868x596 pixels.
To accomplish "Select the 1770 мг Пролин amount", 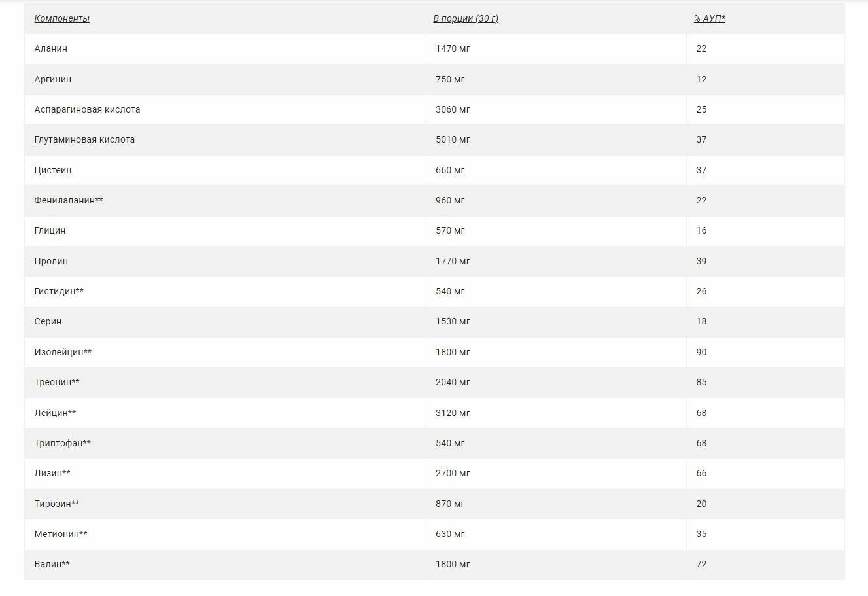I will click(x=453, y=261).
